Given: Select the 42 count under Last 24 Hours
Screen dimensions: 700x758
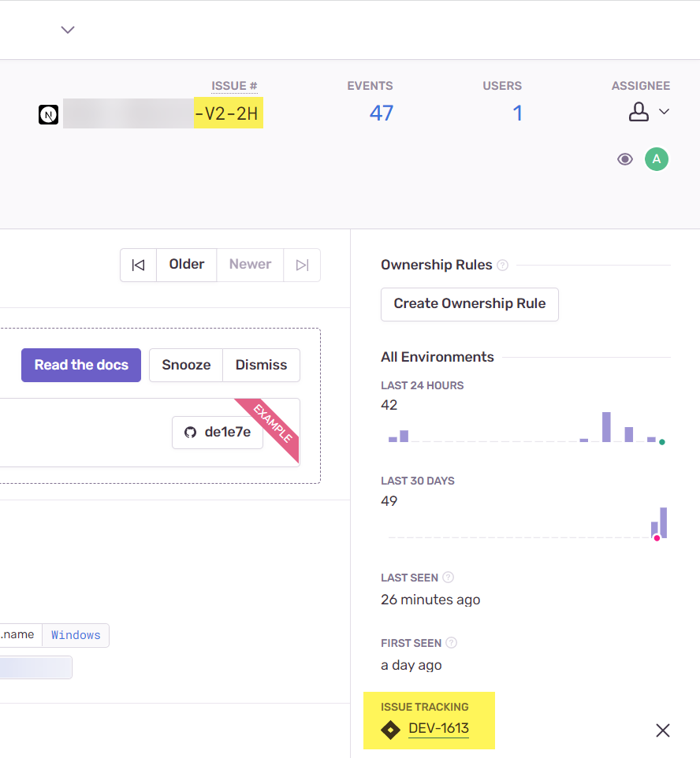Looking at the screenshot, I should (389, 405).
